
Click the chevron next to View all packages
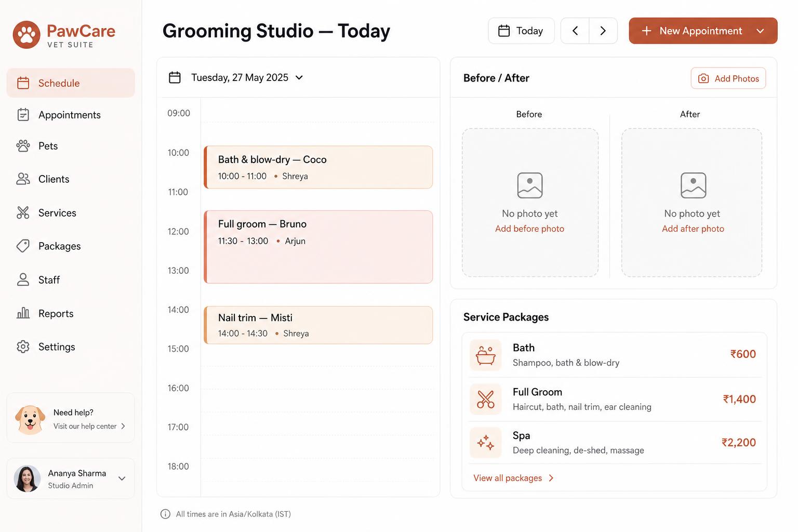(x=551, y=478)
